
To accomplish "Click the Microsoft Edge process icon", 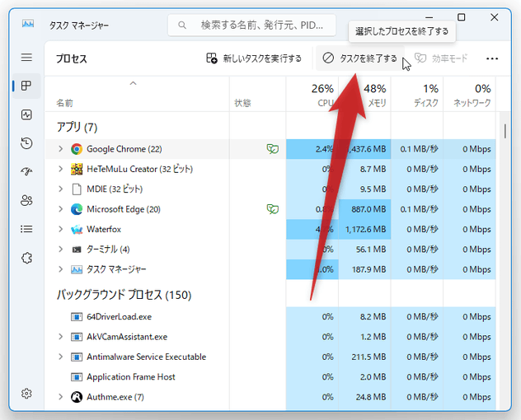I will click(77, 209).
